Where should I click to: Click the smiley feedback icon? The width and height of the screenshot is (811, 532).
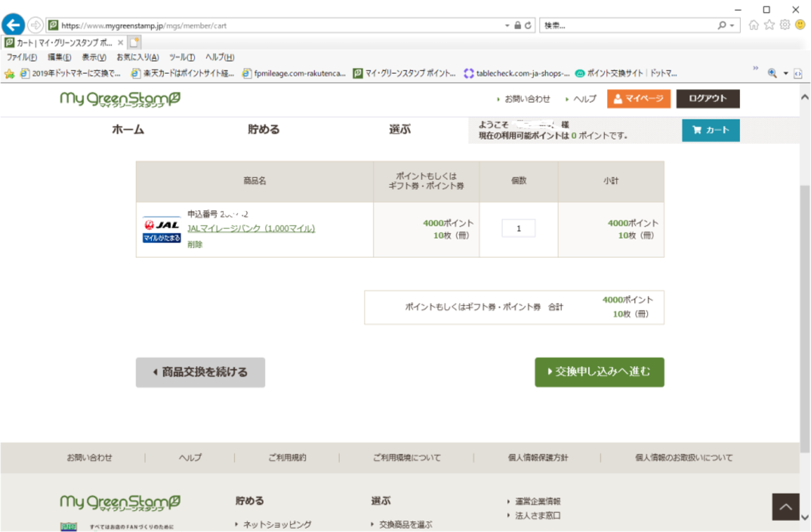pyautogui.click(x=798, y=24)
